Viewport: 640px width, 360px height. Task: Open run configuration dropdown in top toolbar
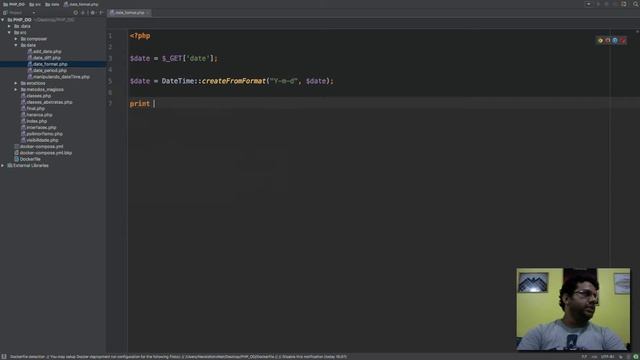(588, 4)
